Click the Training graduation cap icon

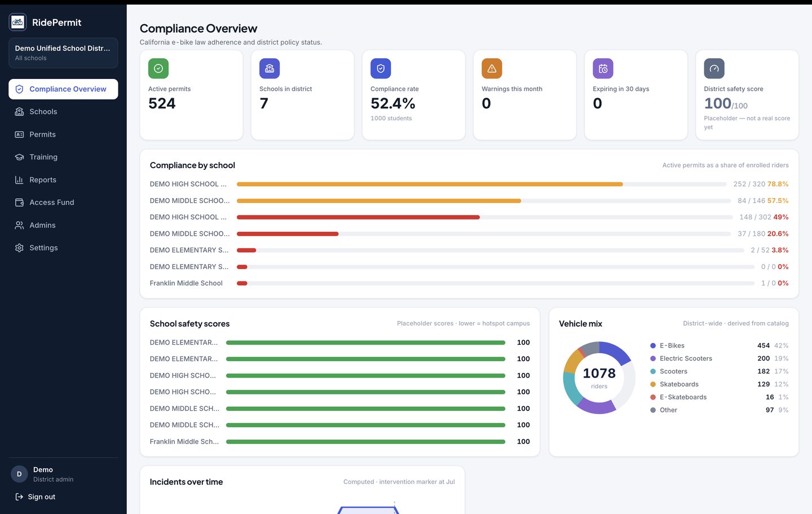19,157
